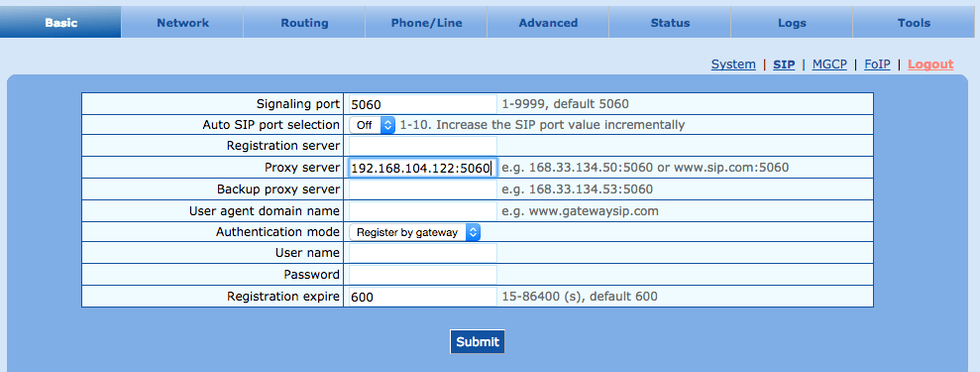Select the User agent domain name field

coord(422,211)
